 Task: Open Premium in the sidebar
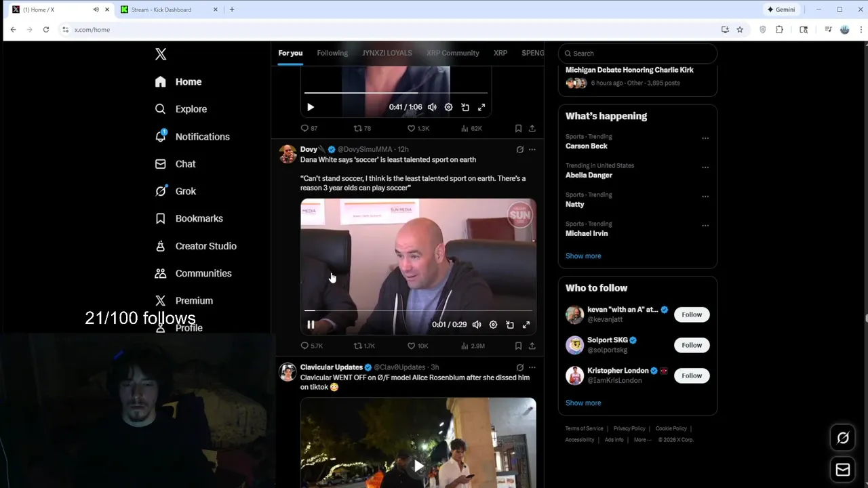click(x=184, y=300)
